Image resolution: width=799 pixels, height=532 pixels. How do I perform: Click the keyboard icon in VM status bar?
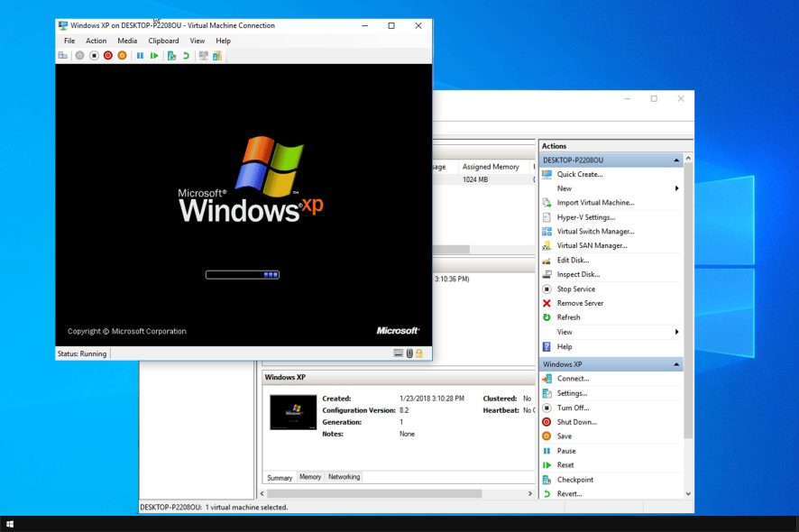(399, 353)
